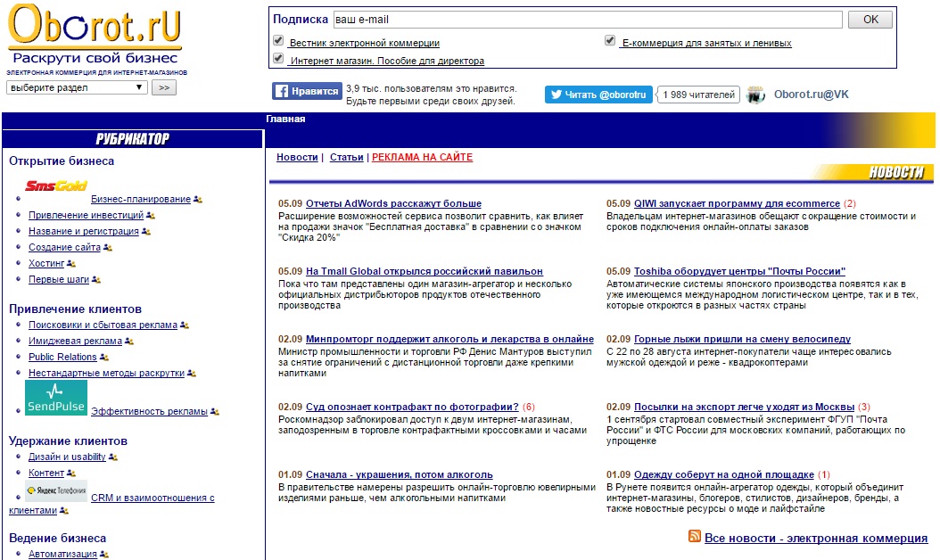This screenshot has height=560, width=940.
Task: Open news Сначала - украшения, потом алкоголь
Action: click(x=400, y=474)
